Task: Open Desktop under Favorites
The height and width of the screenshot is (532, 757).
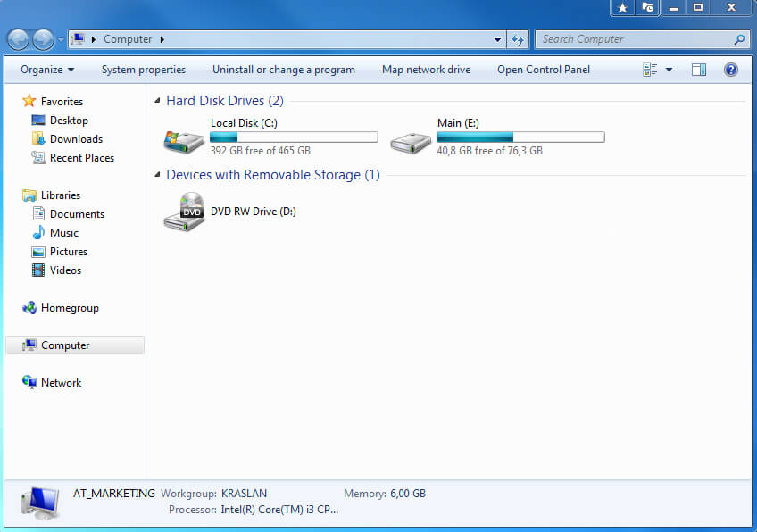Action: (69, 121)
